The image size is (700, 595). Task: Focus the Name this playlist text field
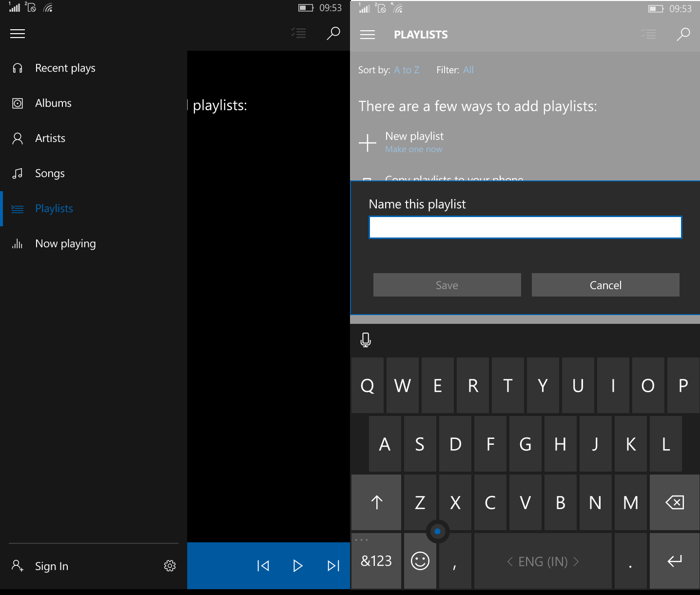(x=525, y=227)
